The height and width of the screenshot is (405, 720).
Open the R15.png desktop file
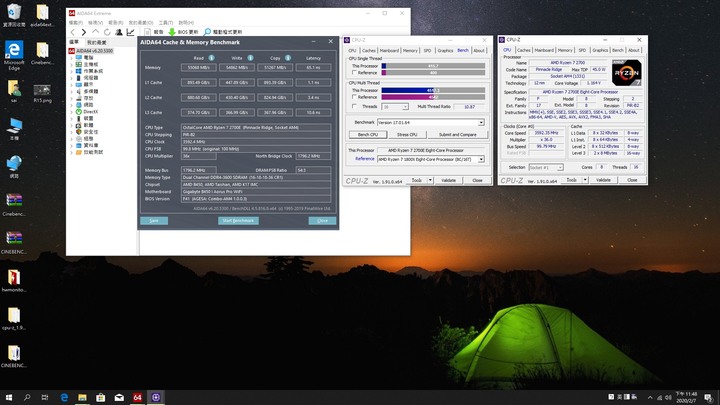click(41, 89)
